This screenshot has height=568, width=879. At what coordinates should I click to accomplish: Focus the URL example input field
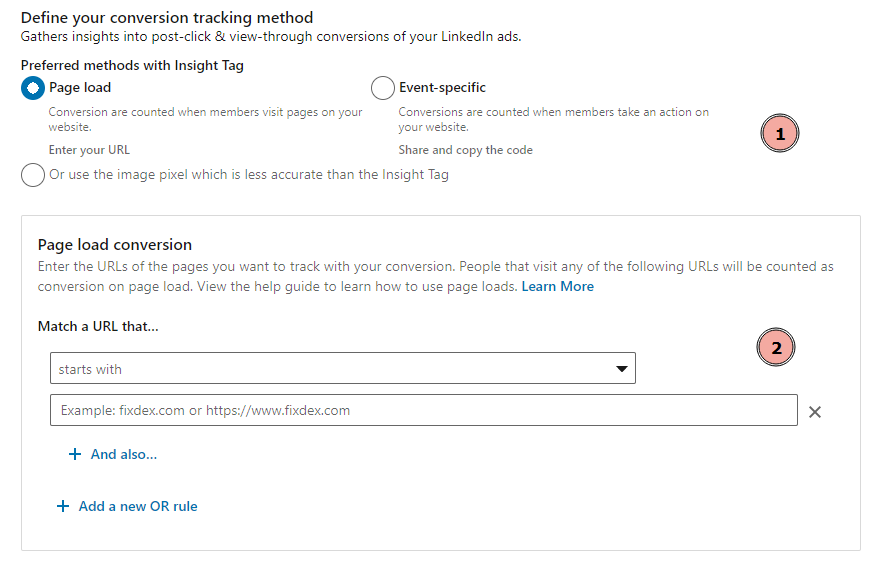click(424, 410)
